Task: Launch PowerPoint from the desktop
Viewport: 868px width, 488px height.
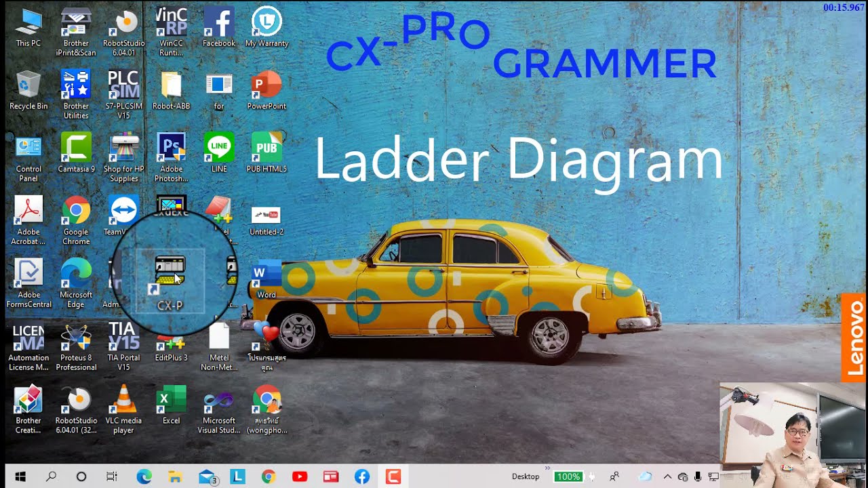Action: 267,90
